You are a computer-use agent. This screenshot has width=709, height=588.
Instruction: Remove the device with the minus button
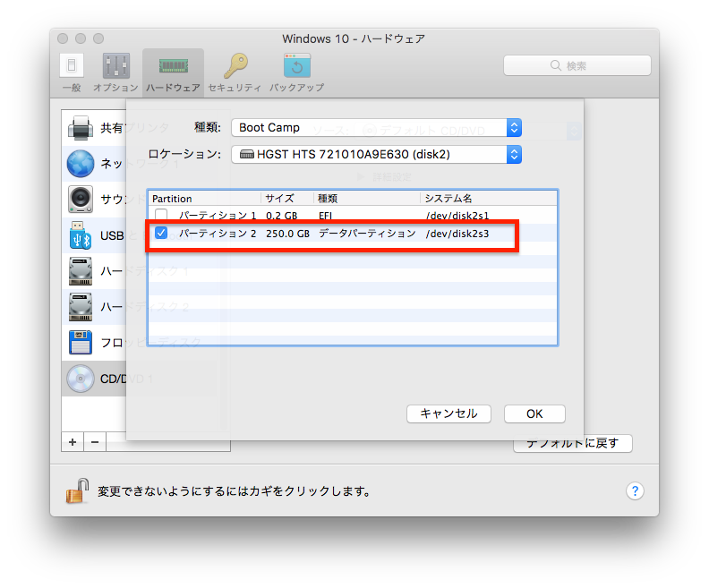click(x=95, y=442)
